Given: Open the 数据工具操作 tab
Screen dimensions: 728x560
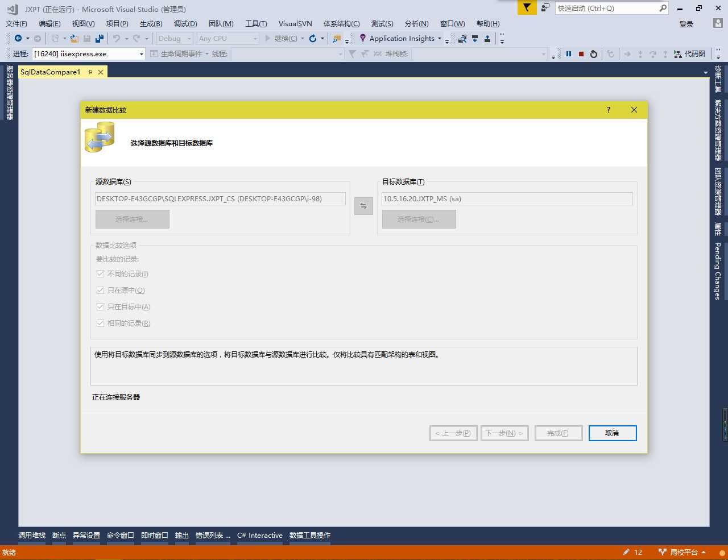Looking at the screenshot, I should point(310,536).
